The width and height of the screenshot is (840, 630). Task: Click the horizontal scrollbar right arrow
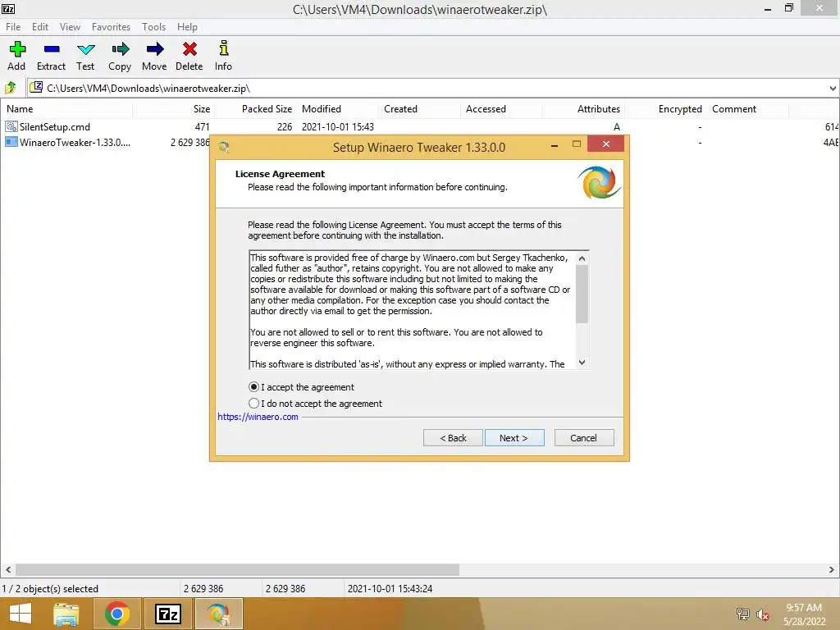(832, 569)
